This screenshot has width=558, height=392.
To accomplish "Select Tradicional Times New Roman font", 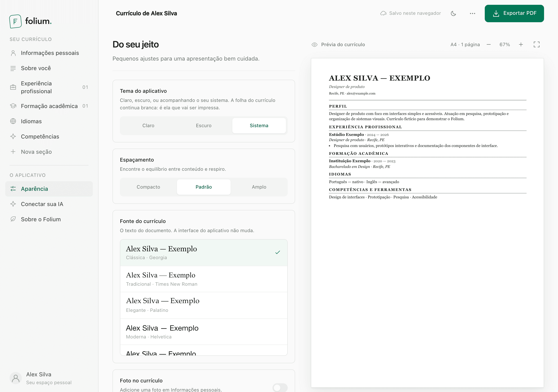I will [204, 279].
